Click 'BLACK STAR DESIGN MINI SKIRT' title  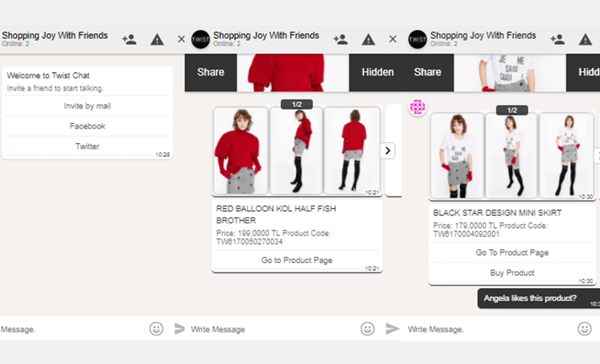pos(497,213)
